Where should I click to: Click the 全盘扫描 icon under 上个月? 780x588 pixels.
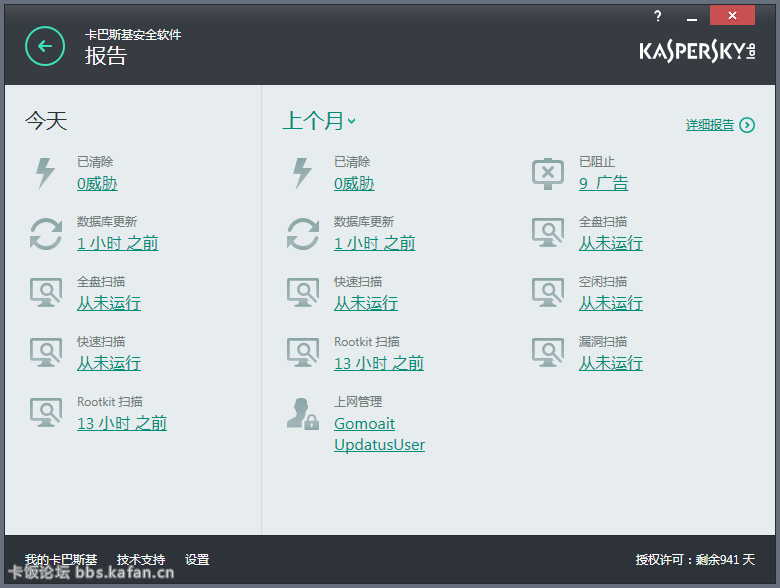tap(548, 233)
